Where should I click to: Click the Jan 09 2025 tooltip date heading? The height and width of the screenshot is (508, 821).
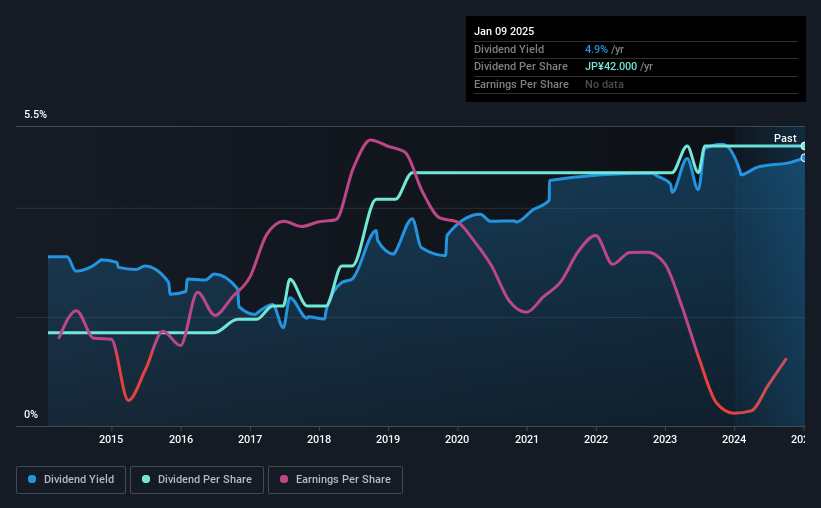[504, 31]
